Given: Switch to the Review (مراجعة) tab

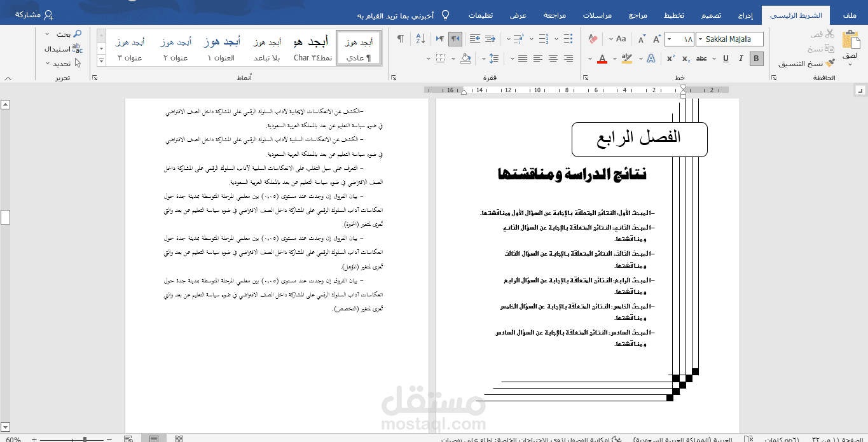Looking at the screenshot, I should tap(555, 15).
